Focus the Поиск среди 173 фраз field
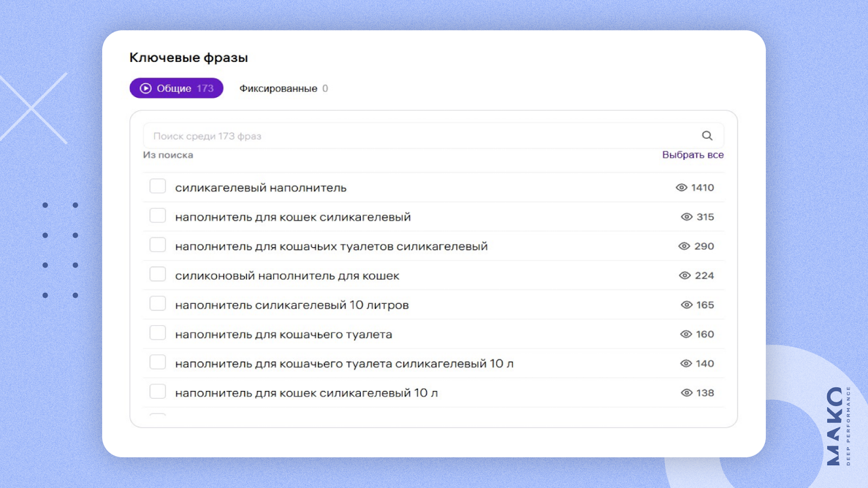 pos(433,136)
